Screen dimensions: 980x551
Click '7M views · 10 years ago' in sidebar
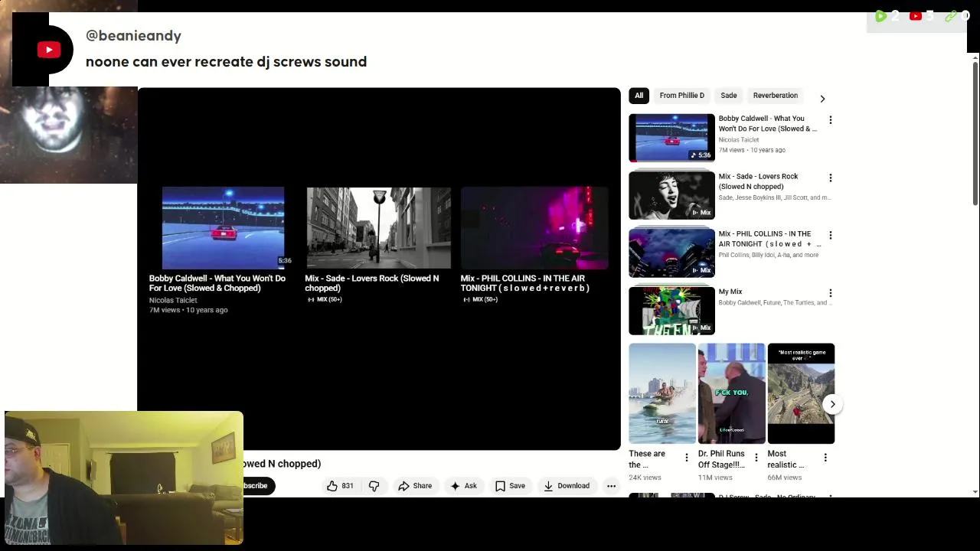(x=752, y=150)
